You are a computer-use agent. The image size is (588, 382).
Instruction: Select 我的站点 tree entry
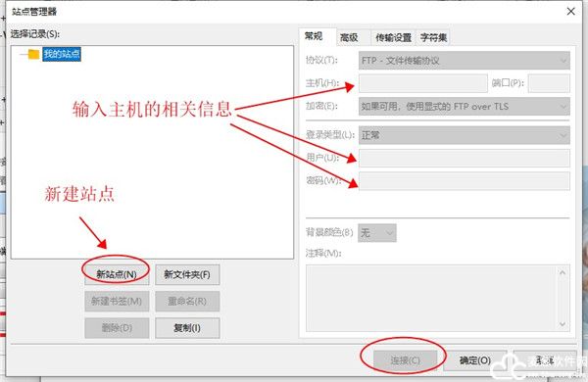pyautogui.click(x=62, y=54)
